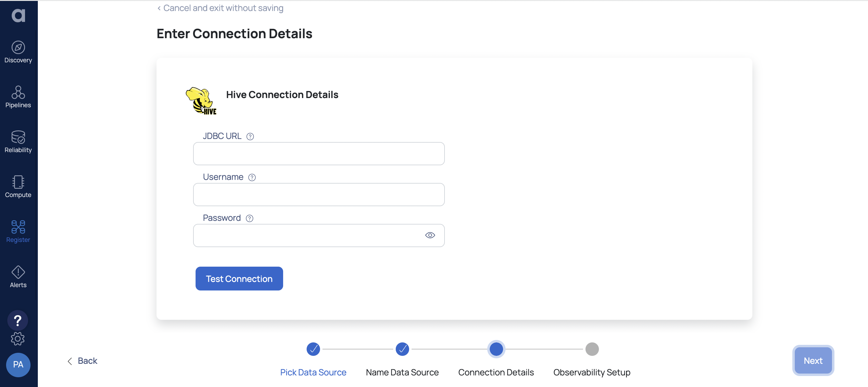Viewport: 868px width, 387px height.
Task: Open the PA user profile avatar
Action: pyautogui.click(x=18, y=364)
